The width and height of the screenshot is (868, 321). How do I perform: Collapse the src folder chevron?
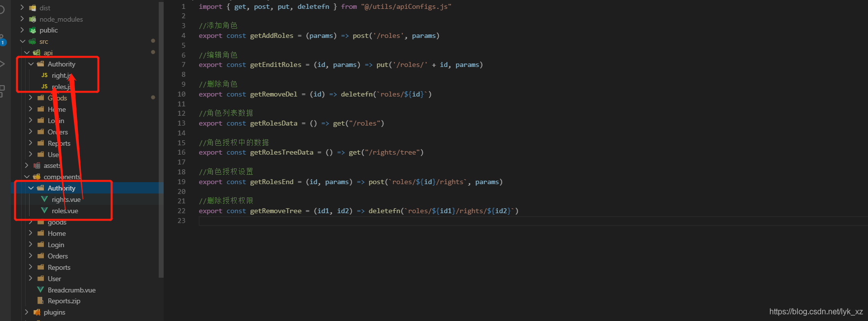(22, 41)
